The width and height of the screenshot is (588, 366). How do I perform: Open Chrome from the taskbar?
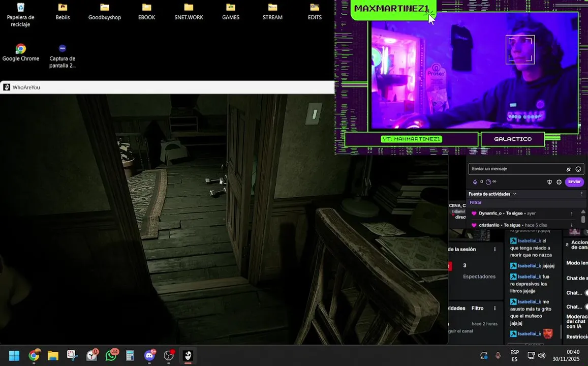34,355
